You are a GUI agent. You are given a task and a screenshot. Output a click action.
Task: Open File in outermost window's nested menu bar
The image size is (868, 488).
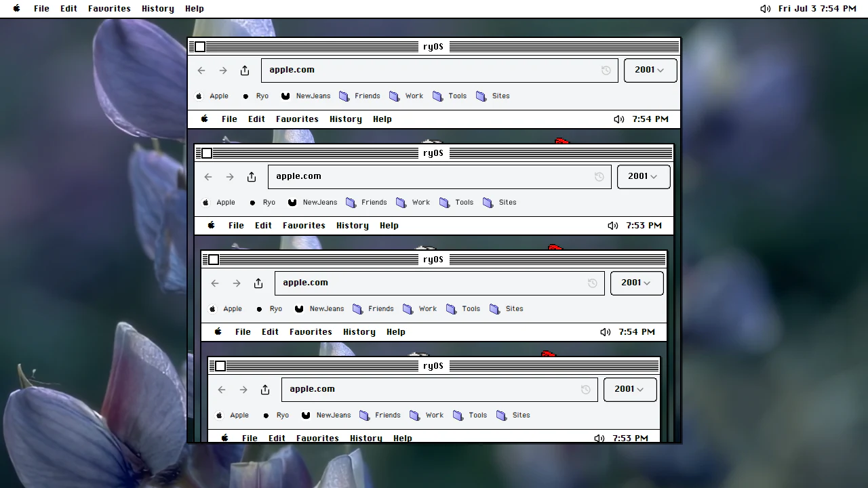point(229,119)
